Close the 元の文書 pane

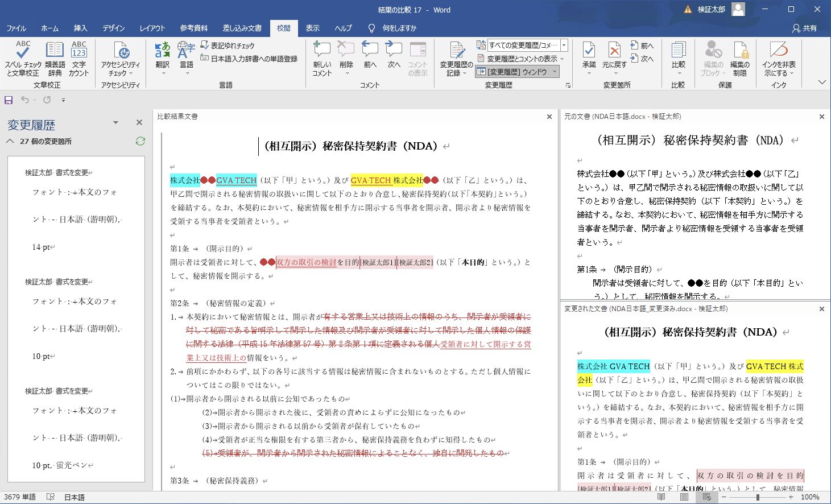tap(821, 117)
